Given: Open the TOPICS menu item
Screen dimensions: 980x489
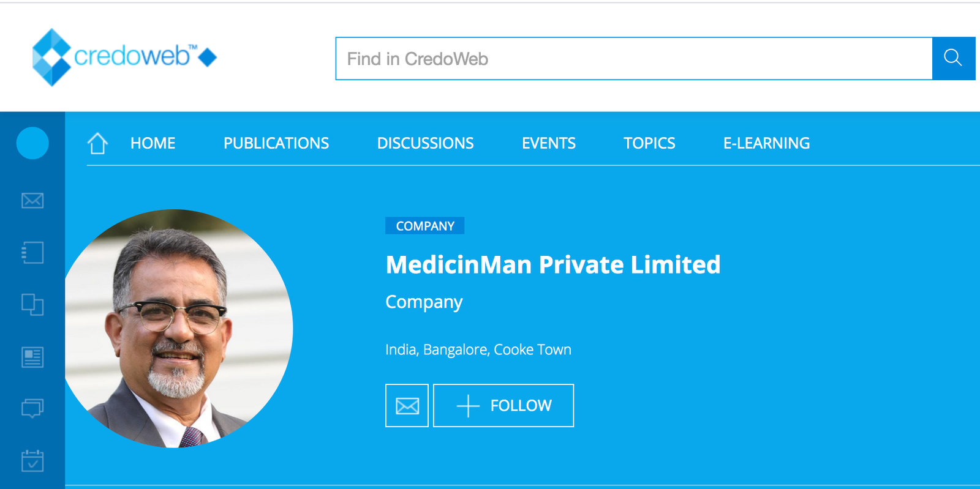Looking at the screenshot, I should click(649, 143).
